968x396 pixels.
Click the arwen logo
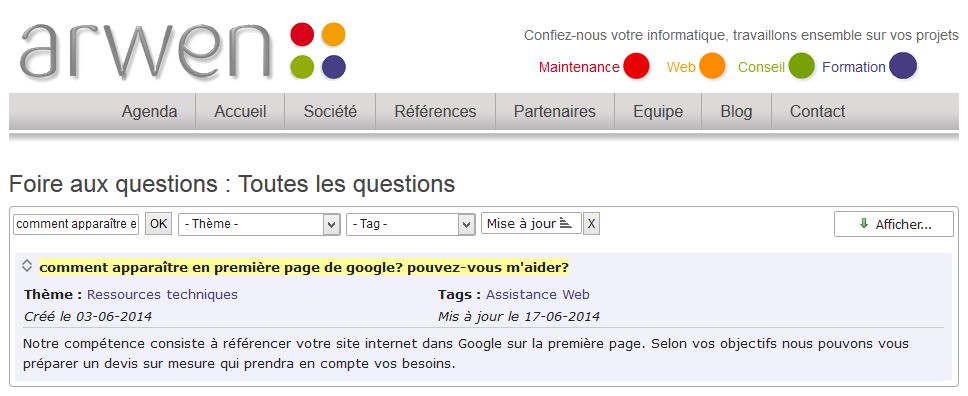[x=183, y=51]
